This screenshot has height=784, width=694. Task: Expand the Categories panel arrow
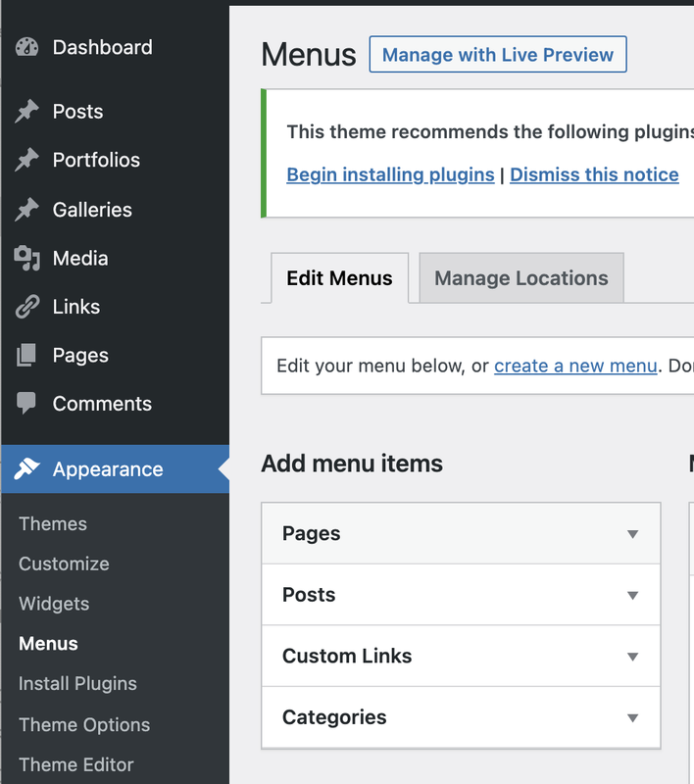pos(633,718)
